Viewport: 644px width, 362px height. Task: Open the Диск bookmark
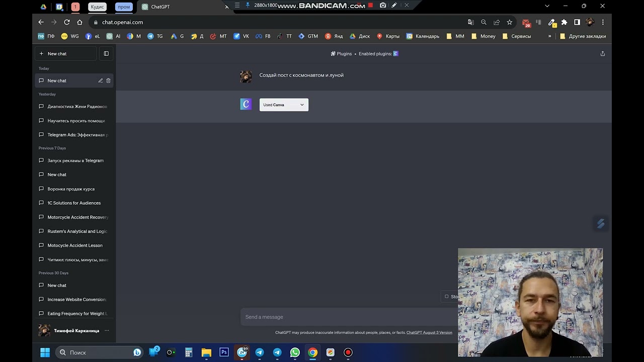(360, 36)
